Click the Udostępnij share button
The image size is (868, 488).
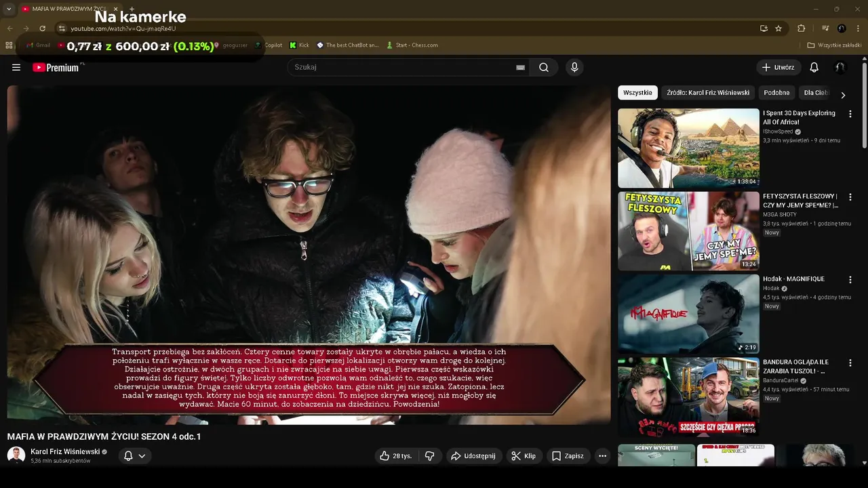[x=473, y=456]
